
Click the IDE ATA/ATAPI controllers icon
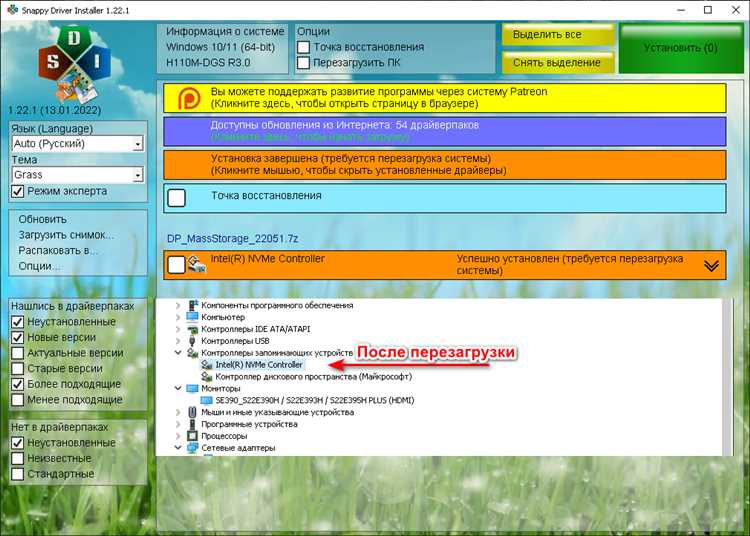(192, 329)
